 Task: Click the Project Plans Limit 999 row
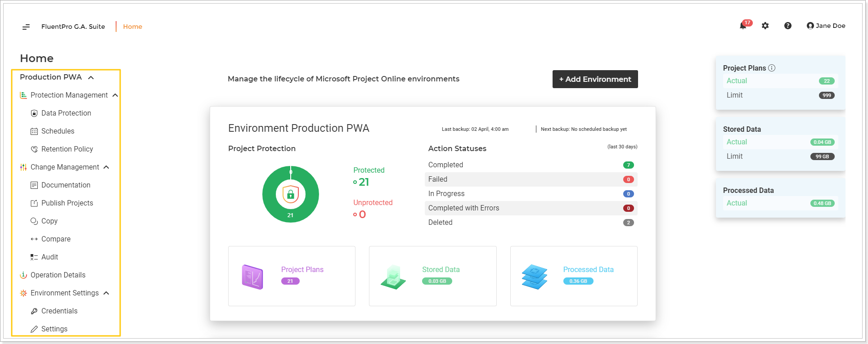pos(780,95)
